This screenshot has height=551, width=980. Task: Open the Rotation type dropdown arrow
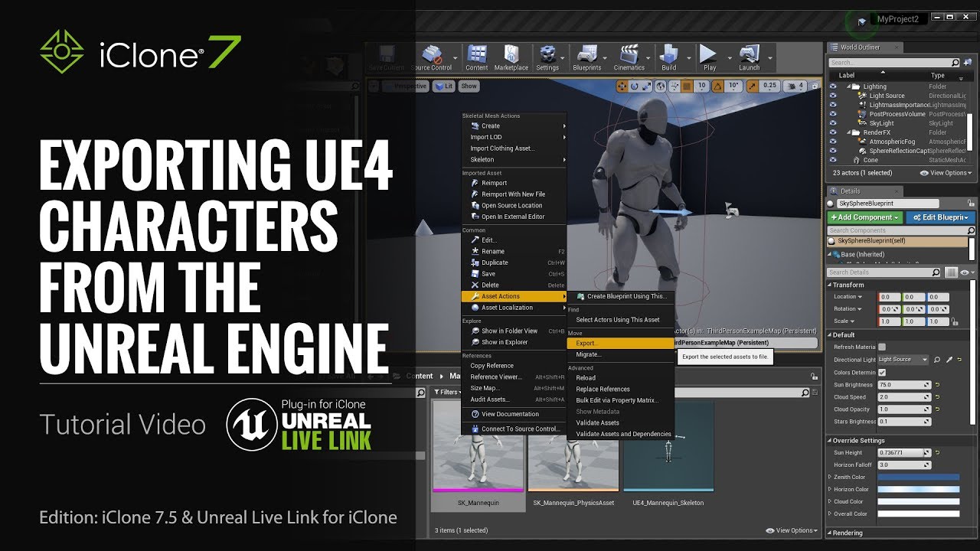click(859, 309)
